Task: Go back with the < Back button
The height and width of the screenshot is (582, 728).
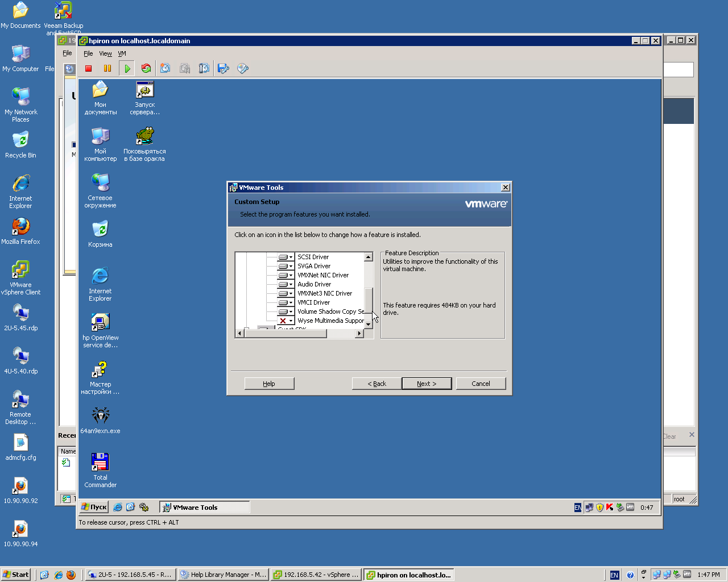Action: 377,384
